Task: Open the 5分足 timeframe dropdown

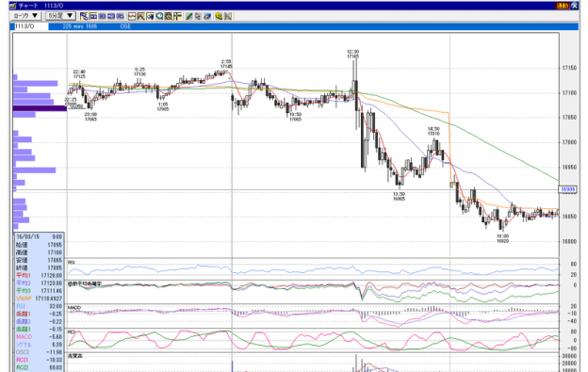Action: [x=60, y=16]
